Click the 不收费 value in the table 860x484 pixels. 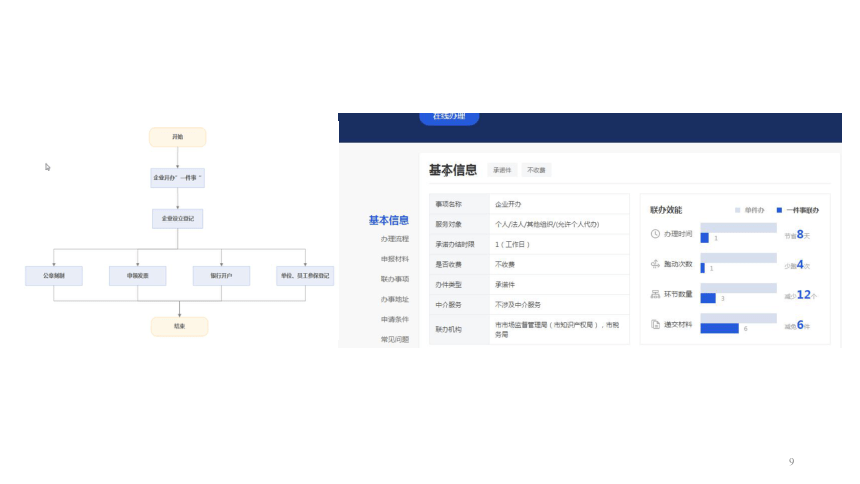[x=559, y=264]
